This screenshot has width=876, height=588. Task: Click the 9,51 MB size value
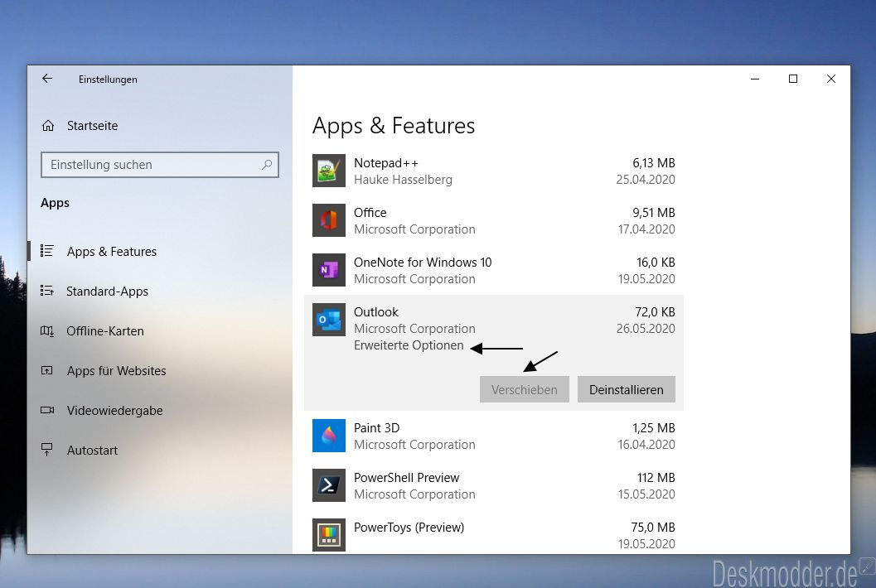click(x=654, y=213)
